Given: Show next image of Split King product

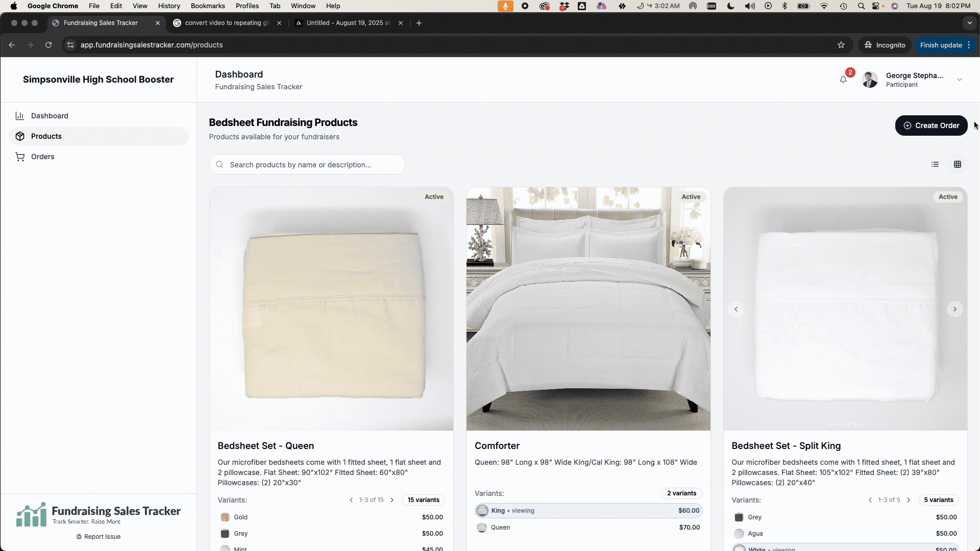Looking at the screenshot, I should (954, 309).
